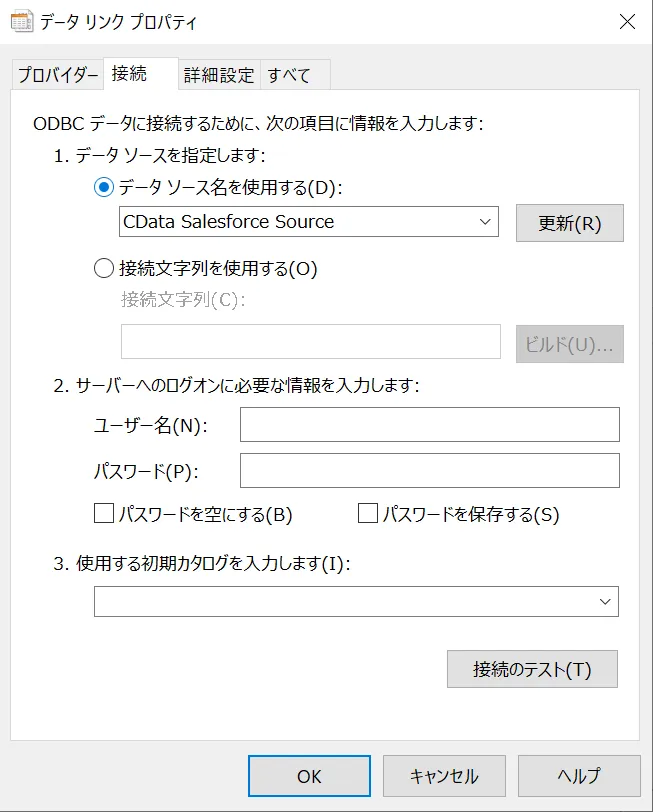Select データ ソース名を使用する radio button
This screenshot has height=812, width=653.
(x=104, y=187)
